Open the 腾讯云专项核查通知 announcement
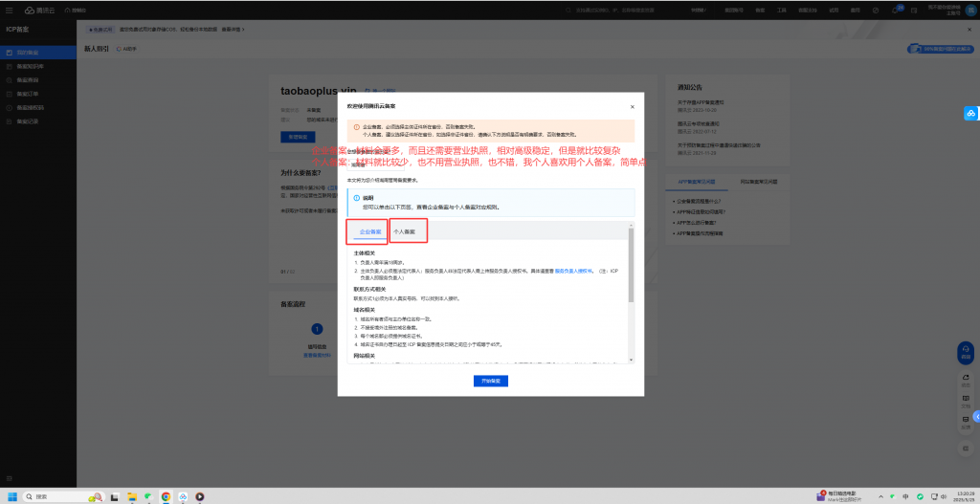980x504 pixels. click(x=698, y=123)
